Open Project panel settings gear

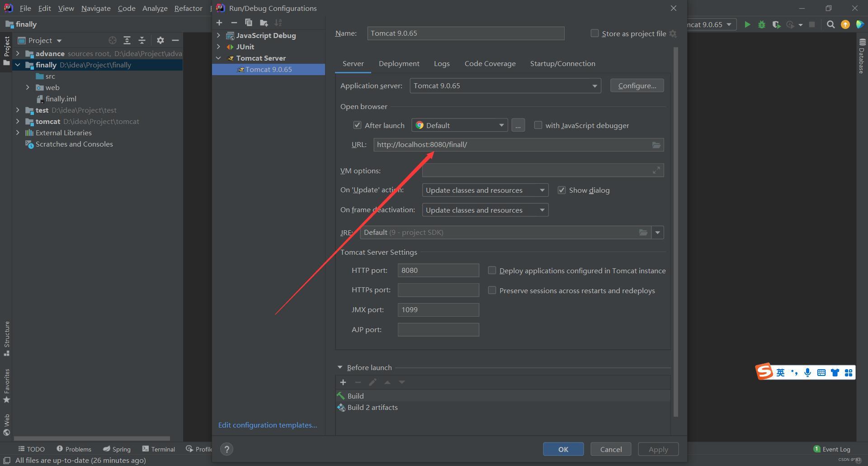(x=160, y=40)
